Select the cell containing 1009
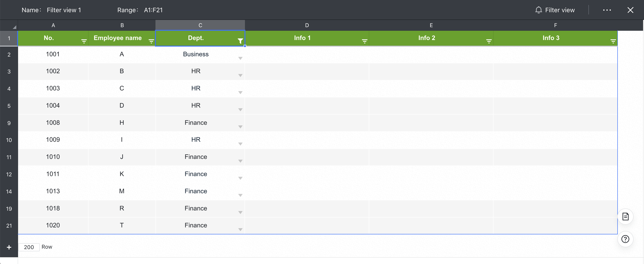Viewport: 644px width, 264px height. pos(53,140)
